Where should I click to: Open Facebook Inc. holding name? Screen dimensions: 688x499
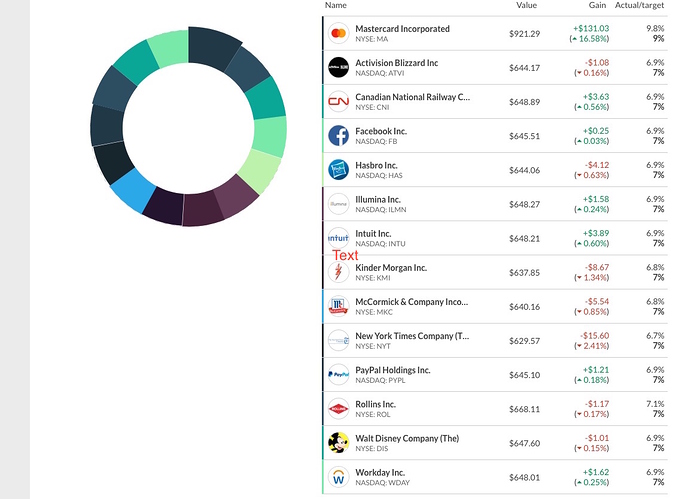tap(381, 131)
